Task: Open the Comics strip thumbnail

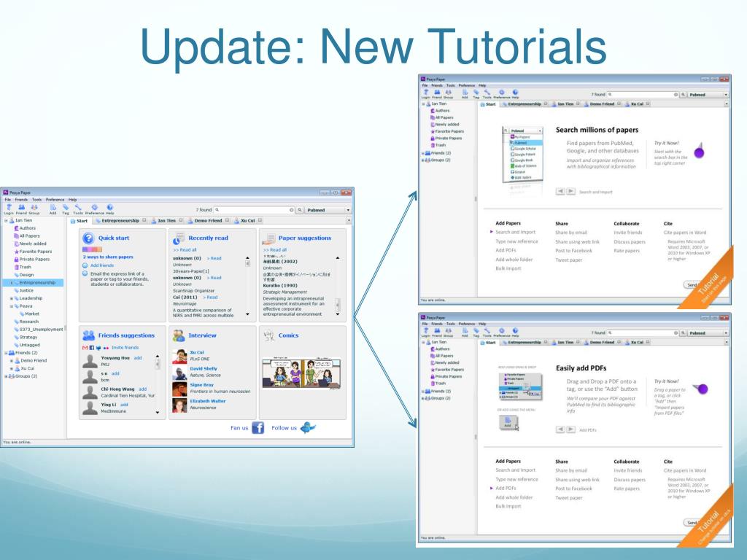Action: click(301, 373)
